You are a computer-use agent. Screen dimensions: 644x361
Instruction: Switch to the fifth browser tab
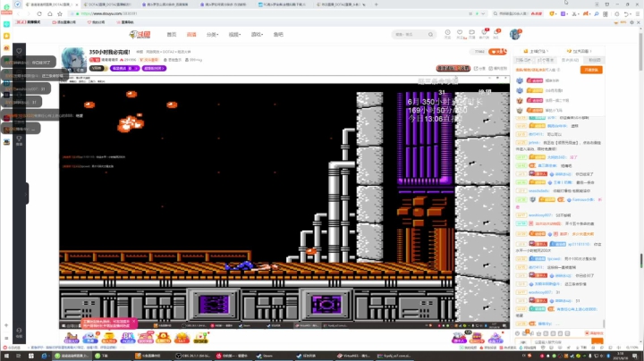tap(283, 4)
